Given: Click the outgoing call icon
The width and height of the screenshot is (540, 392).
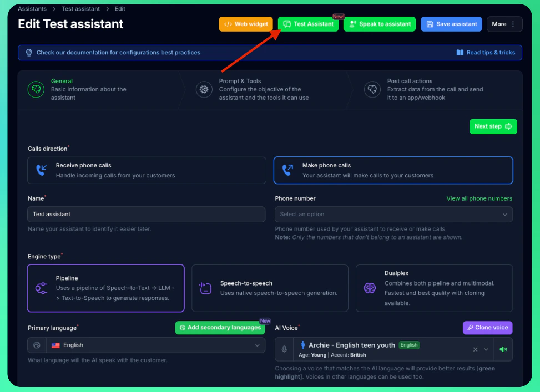Looking at the screenshot, I should click(x=287, y=170).
